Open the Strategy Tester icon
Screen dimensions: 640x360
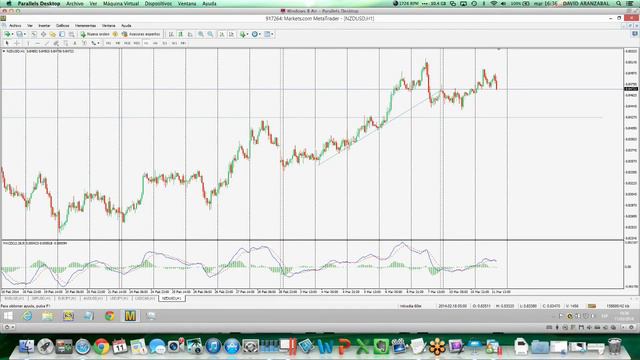coord(71,34)
